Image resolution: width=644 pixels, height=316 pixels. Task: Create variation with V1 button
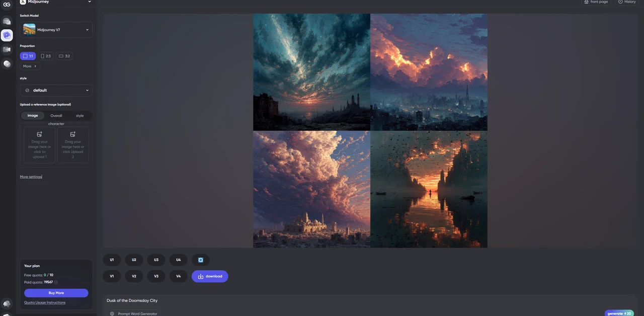pyautogui.click(x=112, y=276)
